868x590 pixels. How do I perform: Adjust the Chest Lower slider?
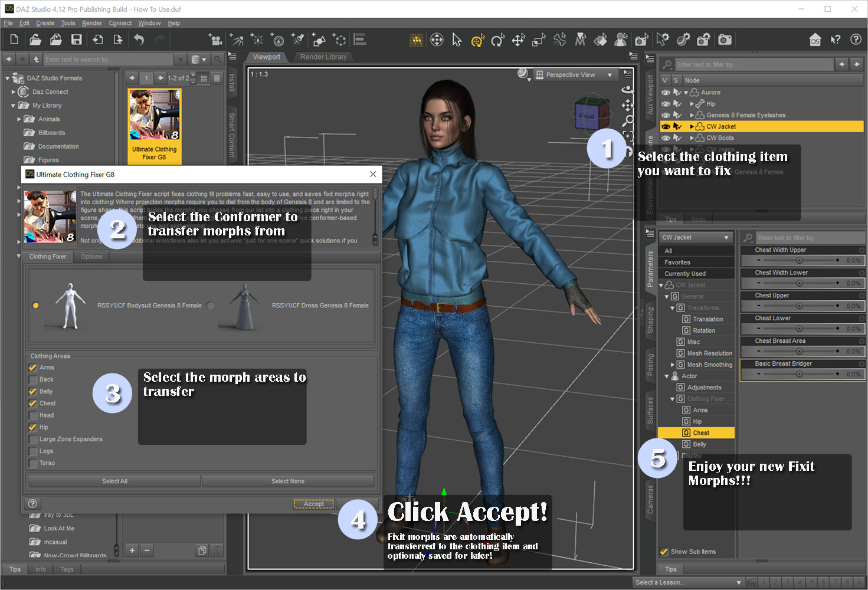click(800, 329)
